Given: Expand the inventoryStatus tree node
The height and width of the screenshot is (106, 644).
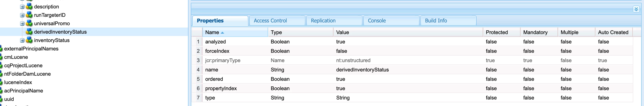Looking at the screenshot, I should [x=22, y=40].
